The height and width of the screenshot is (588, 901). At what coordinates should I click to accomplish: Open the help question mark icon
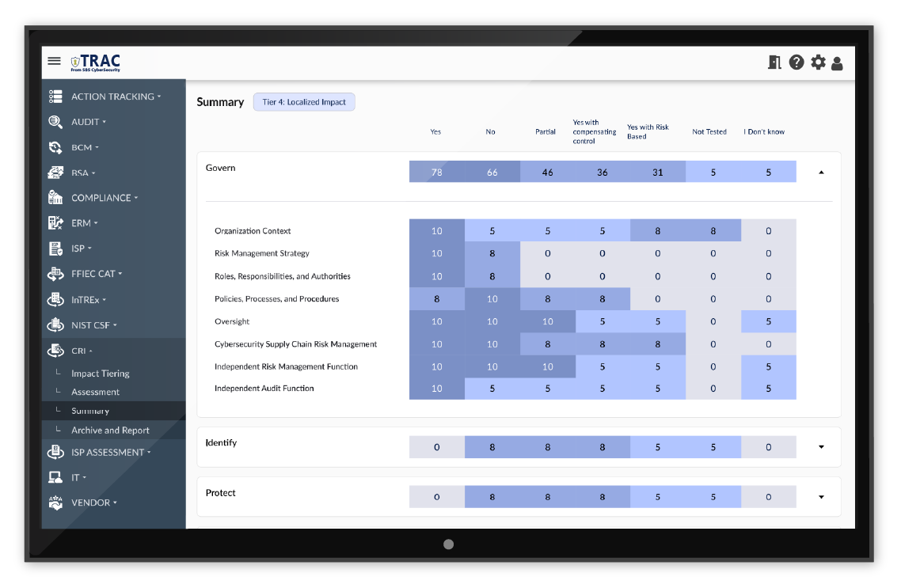click(796, 63)
